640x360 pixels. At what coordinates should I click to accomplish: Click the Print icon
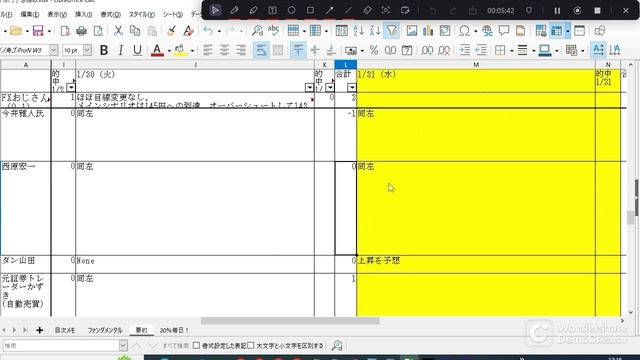pos(82,31)
